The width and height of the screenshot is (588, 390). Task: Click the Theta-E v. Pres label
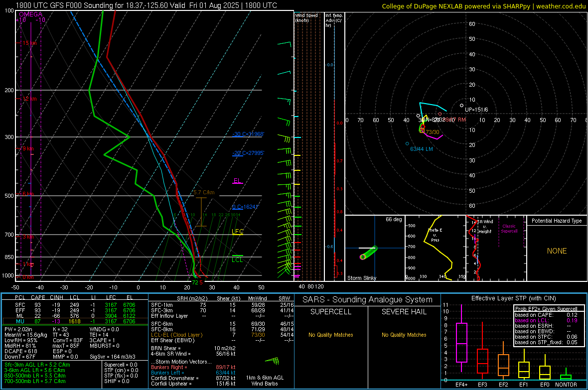click(x=435, y=235)
